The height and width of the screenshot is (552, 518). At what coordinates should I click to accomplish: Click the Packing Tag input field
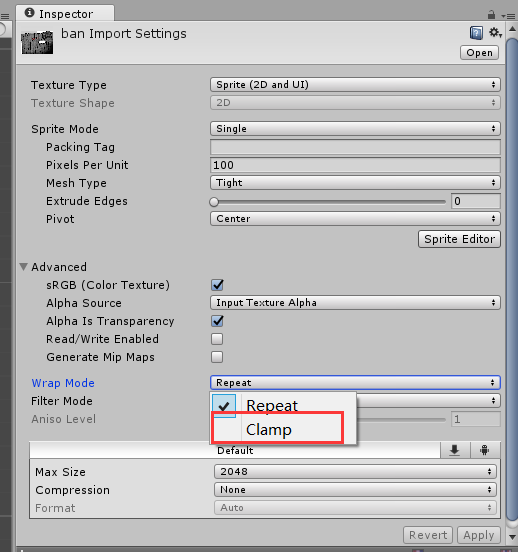[x=355, y=147]
